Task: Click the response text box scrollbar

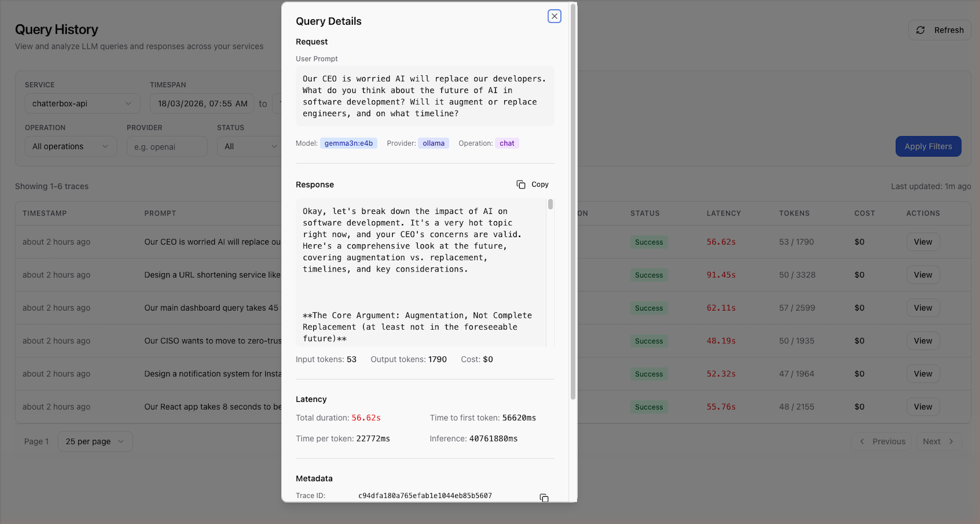Action: click(551, 205)
